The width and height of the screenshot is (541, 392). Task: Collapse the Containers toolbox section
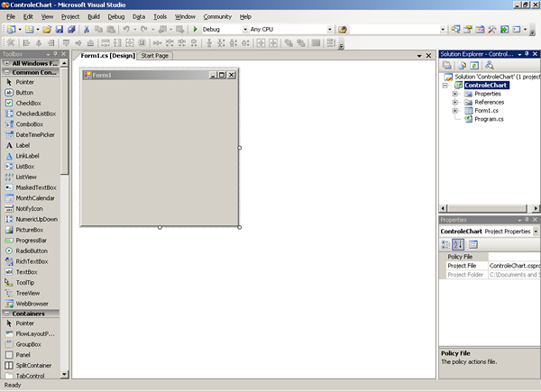[x=6, y=314]
